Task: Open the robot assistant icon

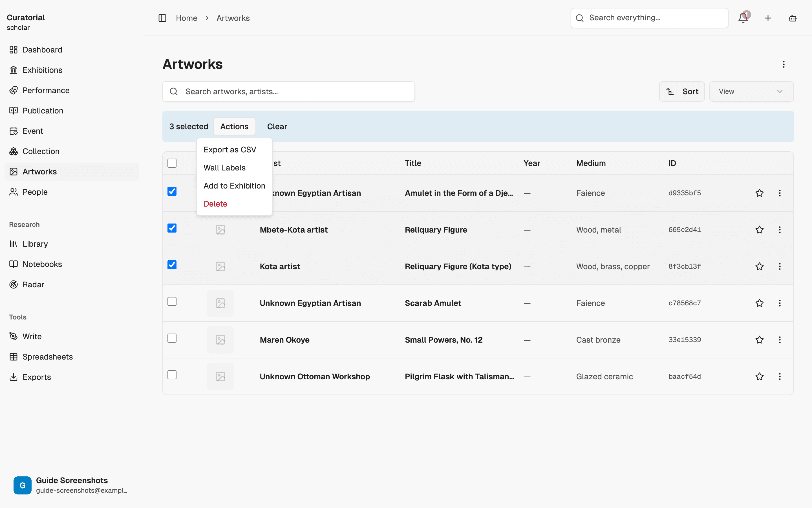Action: coord(793,18)
